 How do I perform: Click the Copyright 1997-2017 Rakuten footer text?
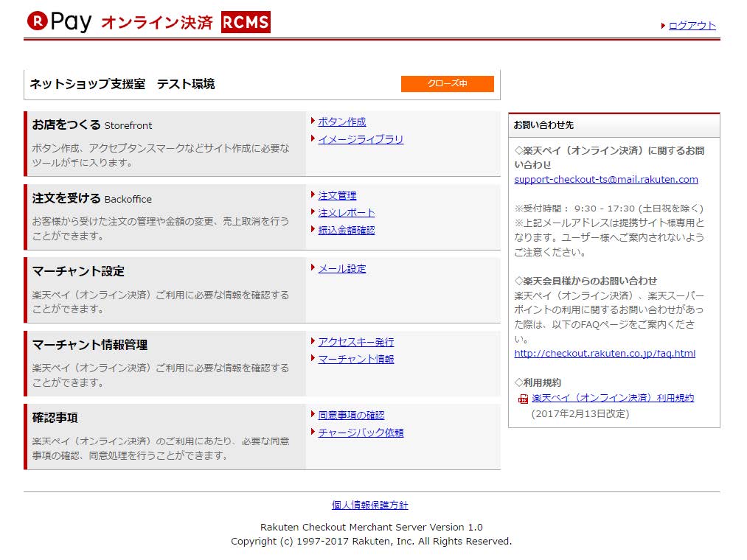click(x=371, y=542)
